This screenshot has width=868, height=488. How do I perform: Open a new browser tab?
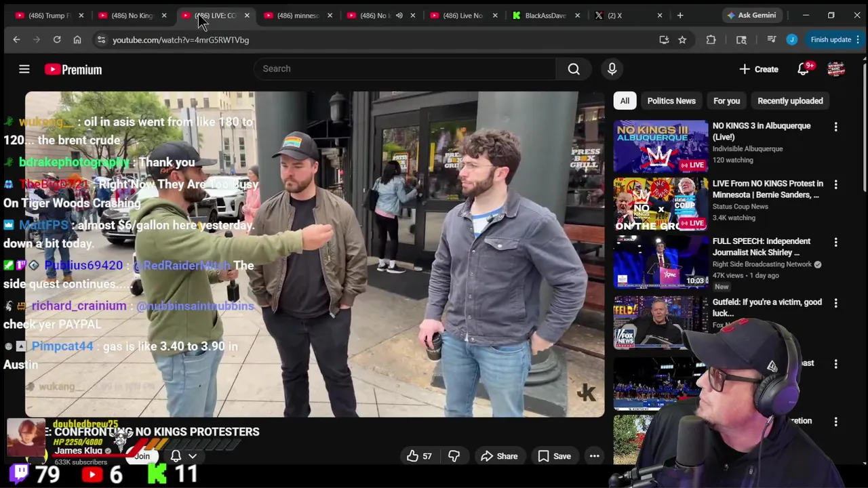coord(679,15)
